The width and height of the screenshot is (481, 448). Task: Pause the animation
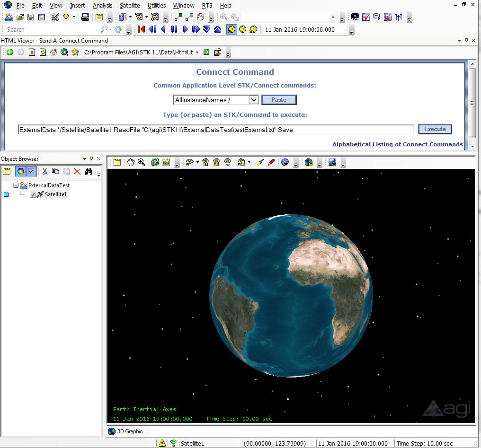point(174,29)
